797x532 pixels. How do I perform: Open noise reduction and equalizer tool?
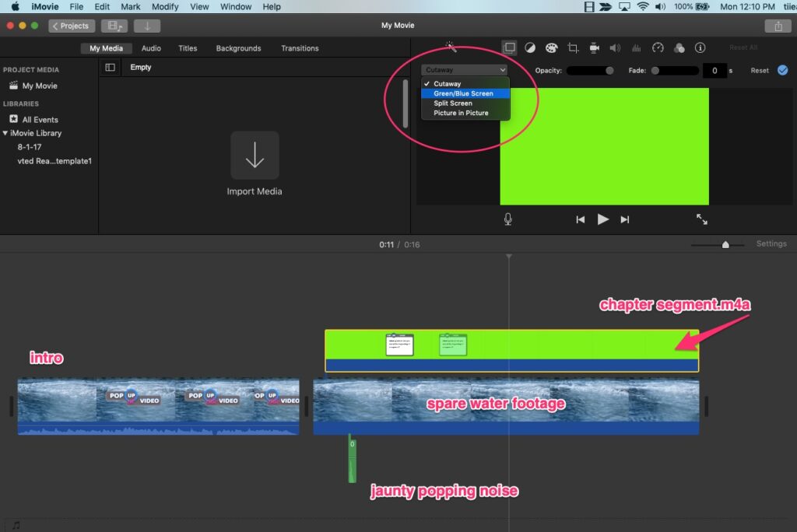point(637,47)
